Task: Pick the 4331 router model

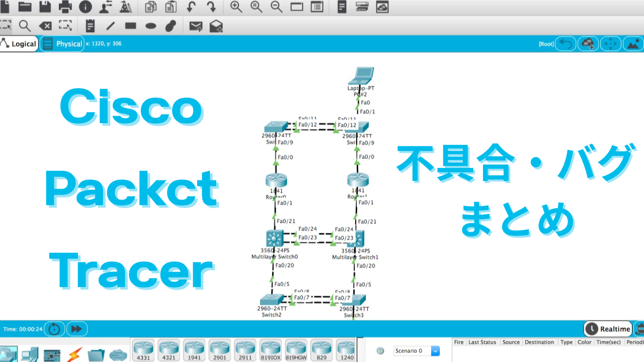Action: 143,350
